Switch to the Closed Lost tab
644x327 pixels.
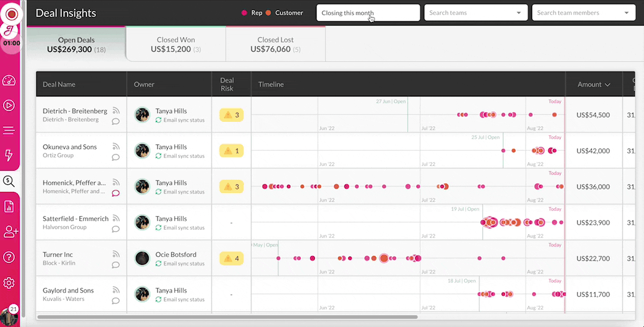275,44
